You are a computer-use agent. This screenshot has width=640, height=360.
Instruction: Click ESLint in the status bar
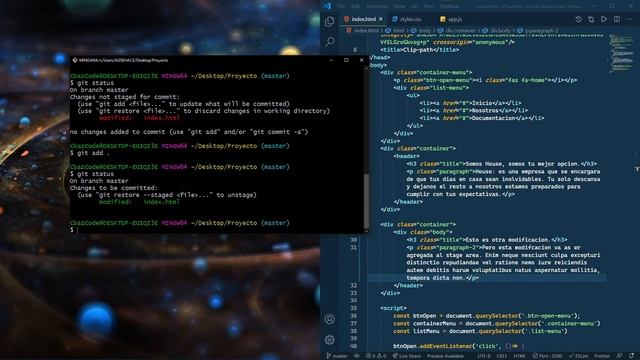coord(579,356)
